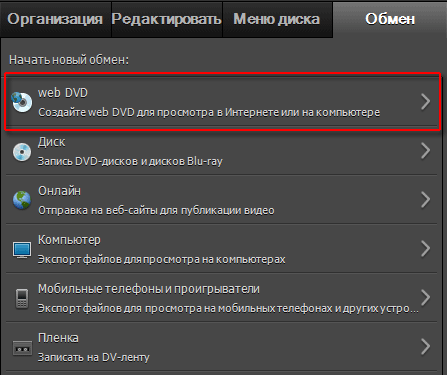This screenshot has height=375, width=447.
Task: Switch to the Организация tab
Action: click(x=55, y=19)
